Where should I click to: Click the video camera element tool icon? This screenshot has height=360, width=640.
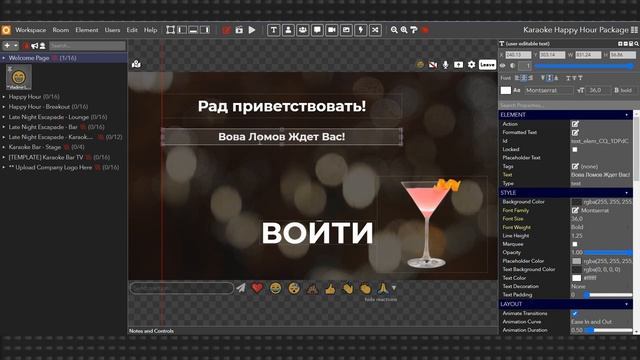pos(331,30)
